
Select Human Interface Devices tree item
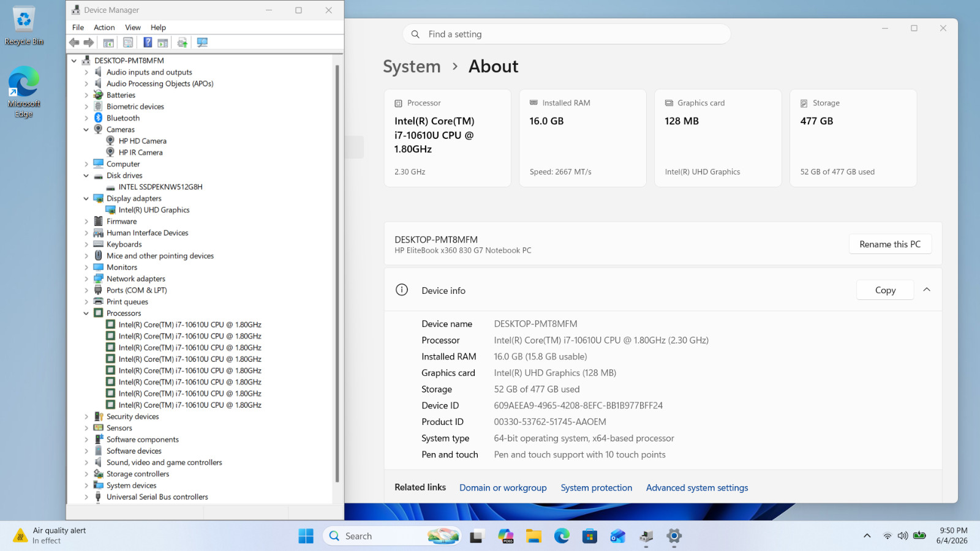click(x=147, y=233)
